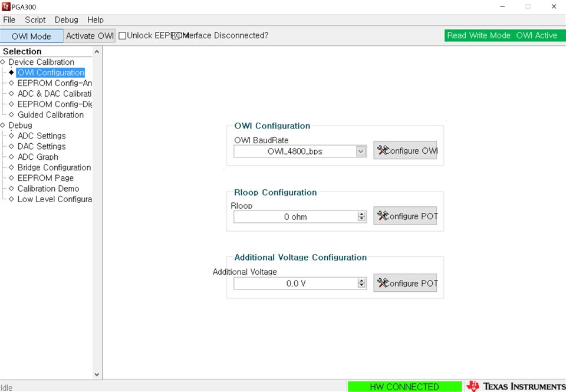Click the Selection panel scroll down arrow

click(97, 374)
